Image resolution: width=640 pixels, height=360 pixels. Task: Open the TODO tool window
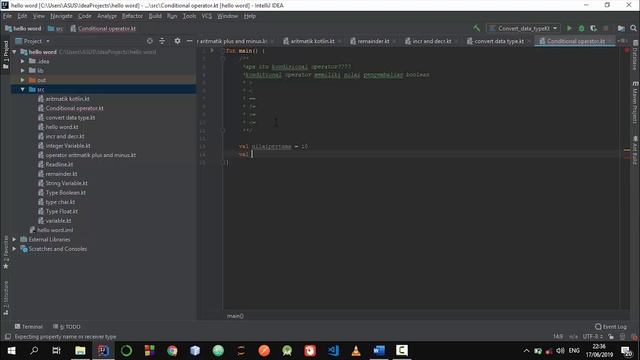coord(67,327)
